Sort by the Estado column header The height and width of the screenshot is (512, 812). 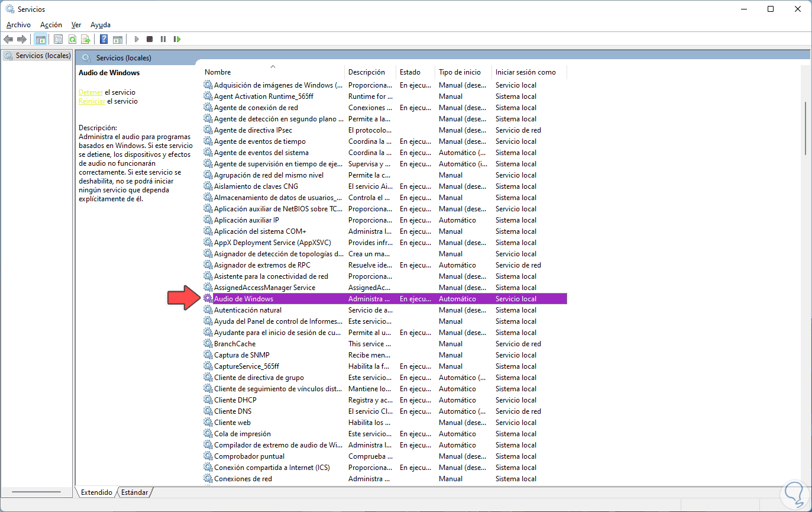(416, 72)
